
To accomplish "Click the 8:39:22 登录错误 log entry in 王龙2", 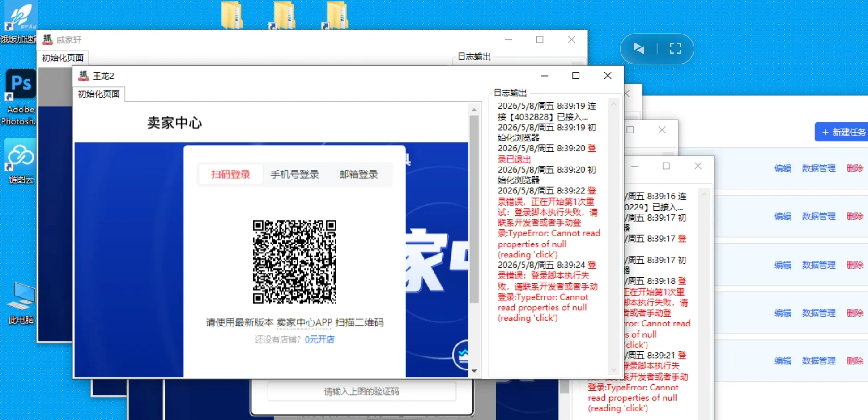I will (549, 223).
